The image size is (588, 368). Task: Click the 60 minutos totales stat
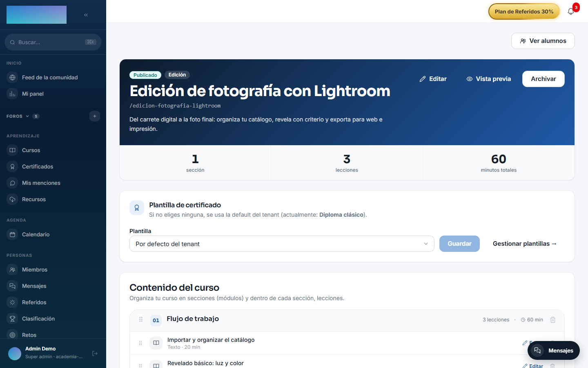(x=499, y=163)
